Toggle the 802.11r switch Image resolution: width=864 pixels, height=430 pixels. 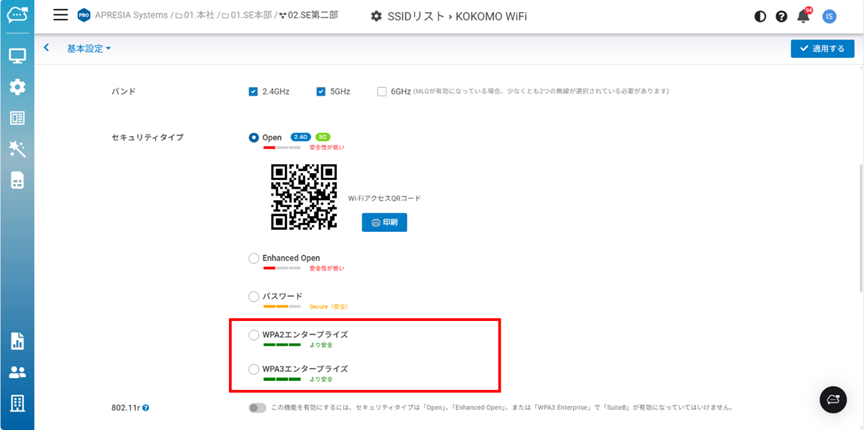[258, 408]
